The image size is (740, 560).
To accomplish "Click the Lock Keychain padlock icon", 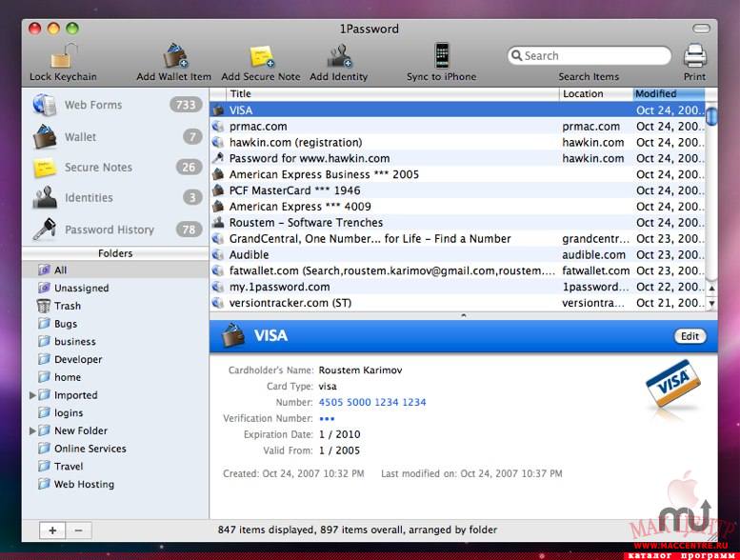I will [64, 55].
